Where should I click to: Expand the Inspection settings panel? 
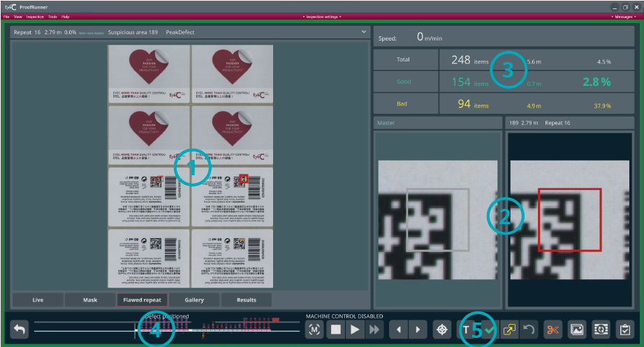322,17
